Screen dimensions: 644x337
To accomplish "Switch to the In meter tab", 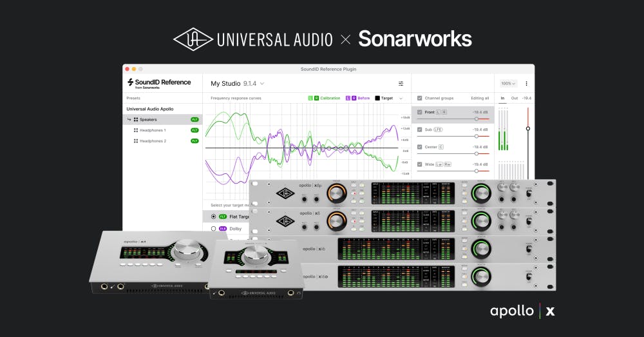I will click(x=502, y=98).
